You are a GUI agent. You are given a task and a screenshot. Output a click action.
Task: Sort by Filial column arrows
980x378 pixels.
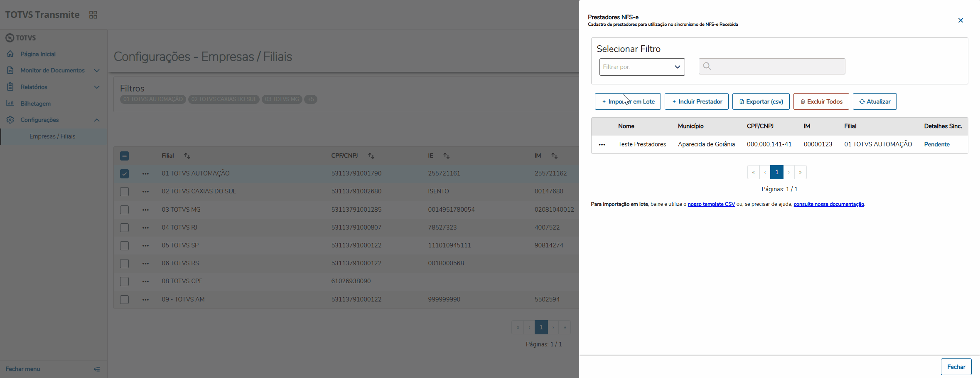[187, 156]
